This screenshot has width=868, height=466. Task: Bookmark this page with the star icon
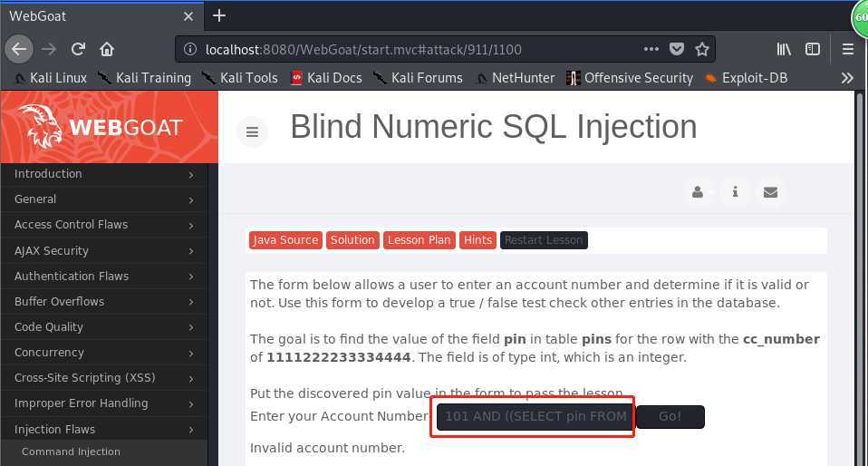[x=702, y=49]
